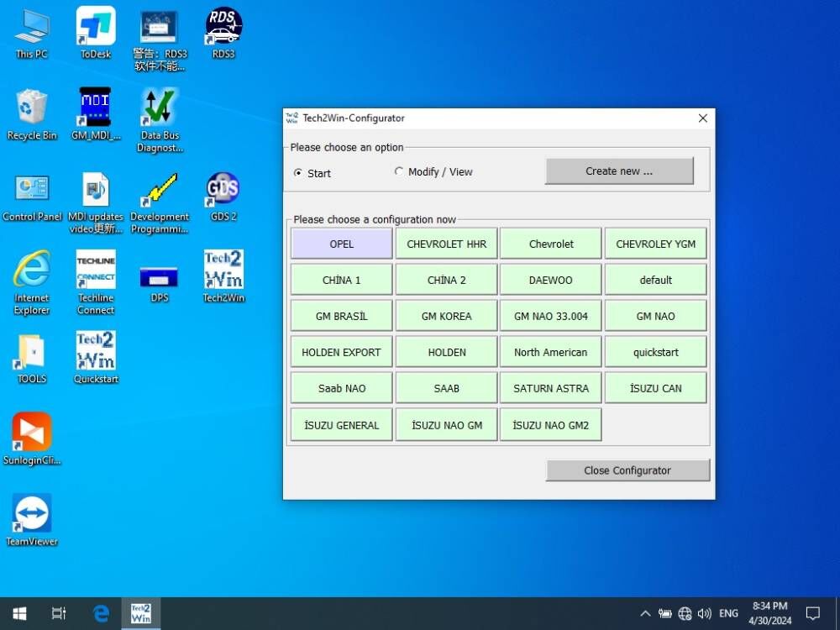The image size is (840, 630).
Task: Open This PC desktop icon
Action: [x=32, y=34]
